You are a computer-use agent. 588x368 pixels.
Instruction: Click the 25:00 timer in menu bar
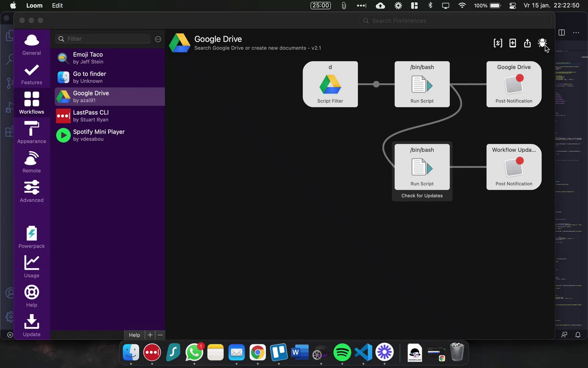point(321,6)
